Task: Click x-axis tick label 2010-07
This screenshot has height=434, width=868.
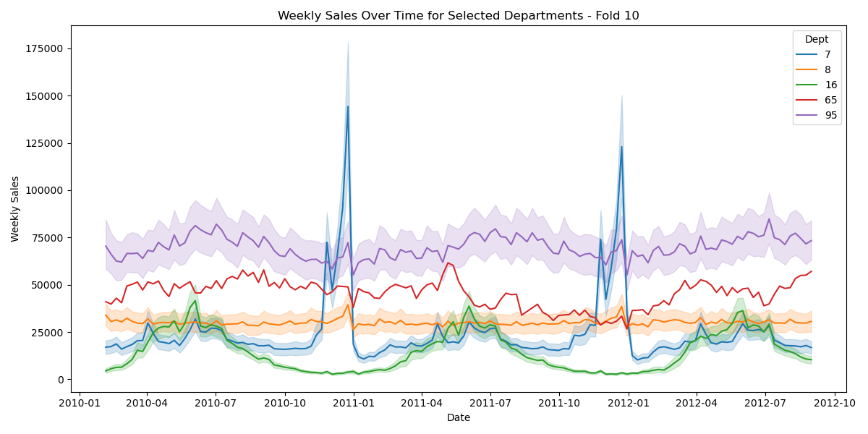Action: point(216,402)
